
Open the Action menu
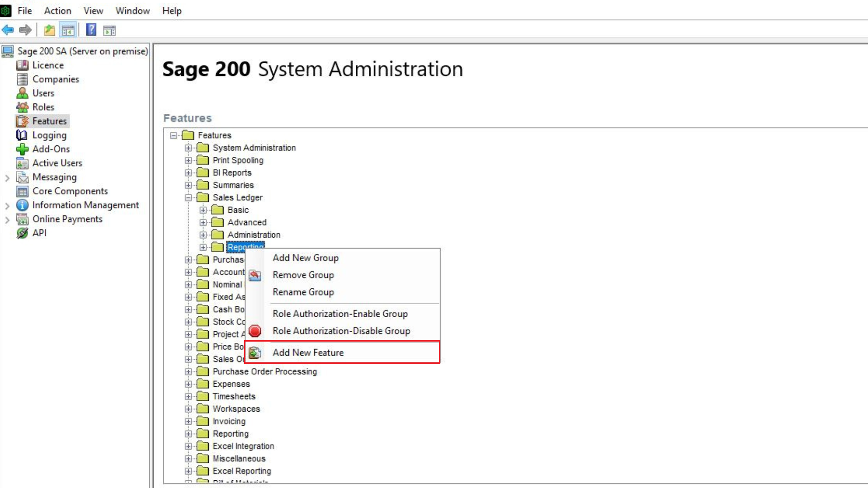click(57, 10)
